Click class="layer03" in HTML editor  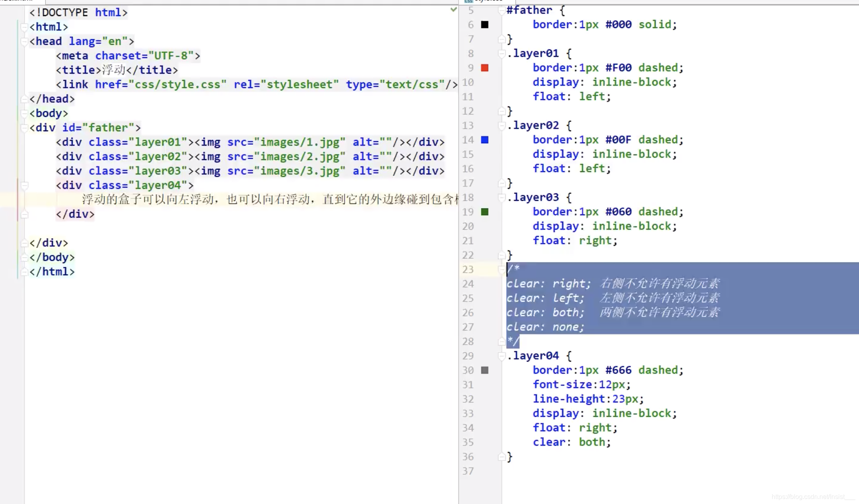pos(138,171)
